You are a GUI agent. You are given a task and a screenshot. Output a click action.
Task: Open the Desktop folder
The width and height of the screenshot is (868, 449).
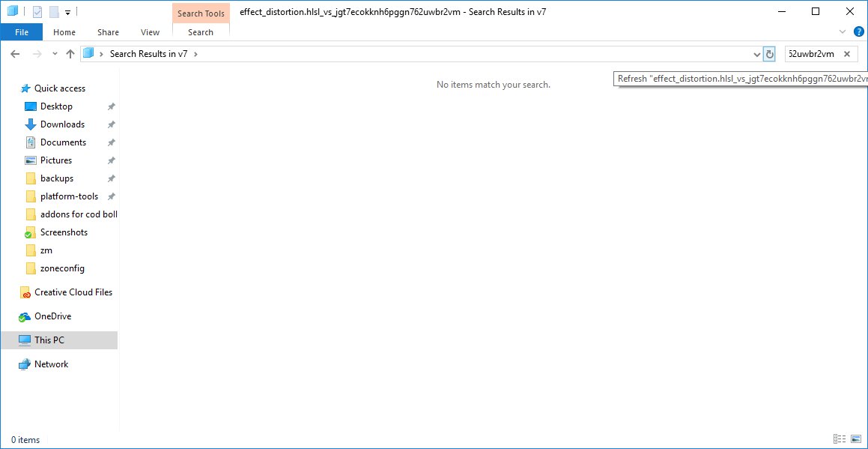pyautogui.click(x=56, y=106)
